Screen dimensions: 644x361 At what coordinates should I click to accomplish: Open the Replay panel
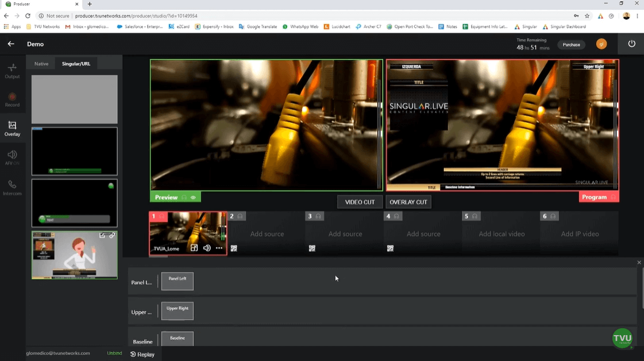[142, 355]
